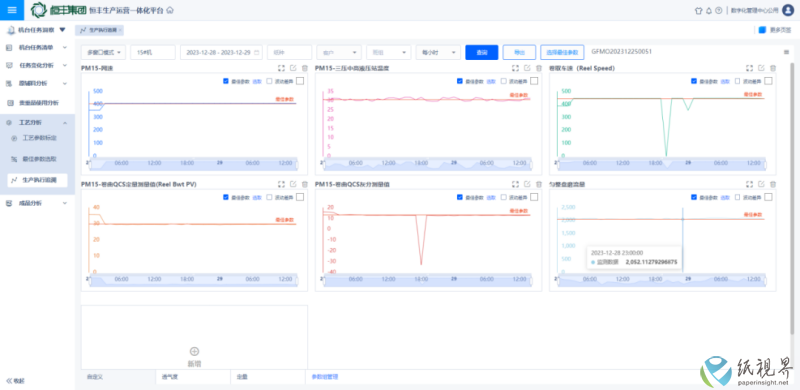Click 选取 link on Reel Speed chart
This screenshot has height=390, width=800.
tap(725, 81)
